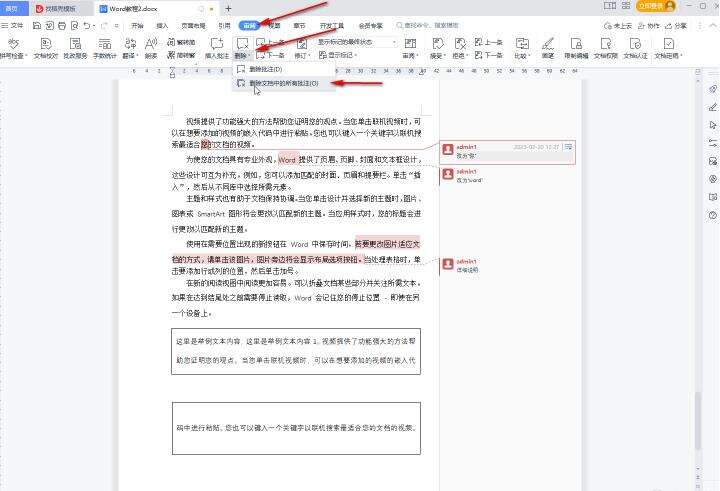Screen dimensions: 720x491
Task: Open the 文件 file menu
Action: 13,26
